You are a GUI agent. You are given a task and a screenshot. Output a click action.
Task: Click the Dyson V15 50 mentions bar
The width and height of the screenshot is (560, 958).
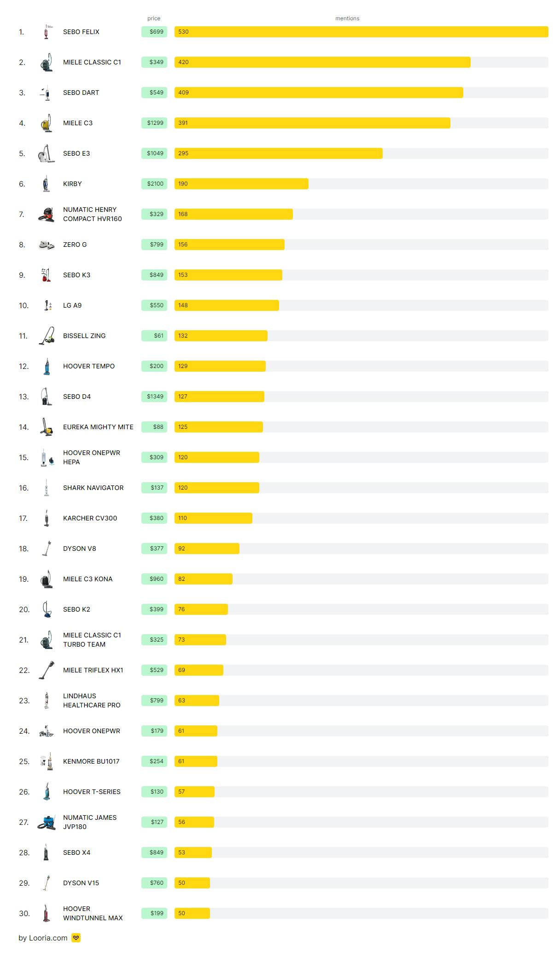coord(192,883)
